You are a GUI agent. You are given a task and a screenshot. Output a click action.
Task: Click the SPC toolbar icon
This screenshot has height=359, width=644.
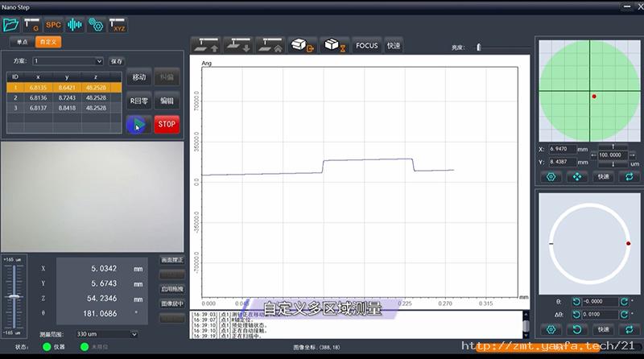pos(53,25)
